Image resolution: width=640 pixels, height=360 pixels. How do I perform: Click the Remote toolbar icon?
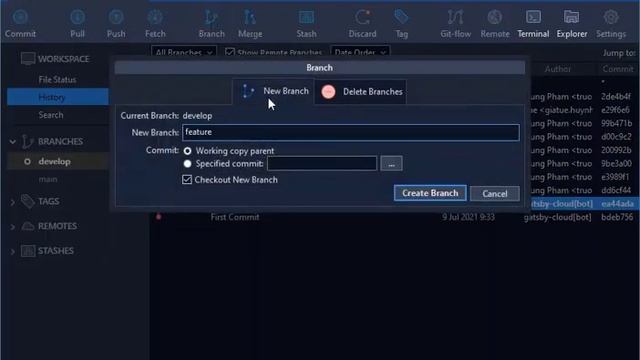[x=494, y=17]
